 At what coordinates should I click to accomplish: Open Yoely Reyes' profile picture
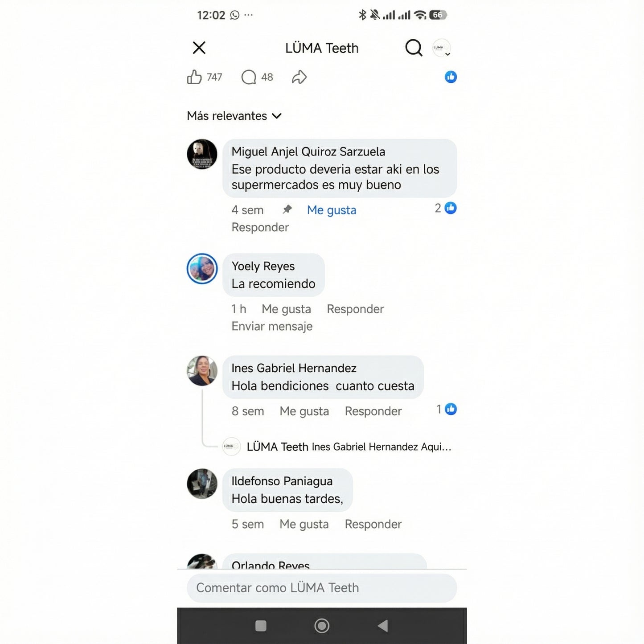click(x=202, y=269)
